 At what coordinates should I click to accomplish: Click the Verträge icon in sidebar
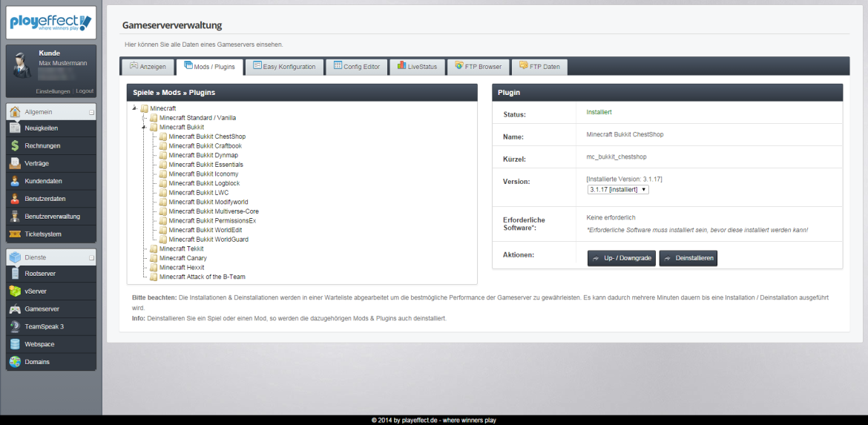[15, 163]
